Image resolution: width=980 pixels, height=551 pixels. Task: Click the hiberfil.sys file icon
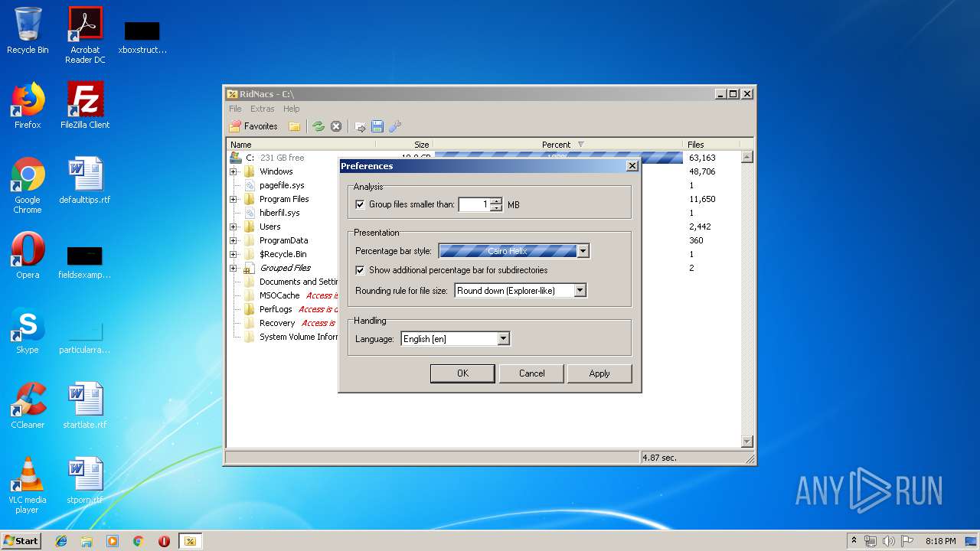pyautogui.click(x=249, y=213)
